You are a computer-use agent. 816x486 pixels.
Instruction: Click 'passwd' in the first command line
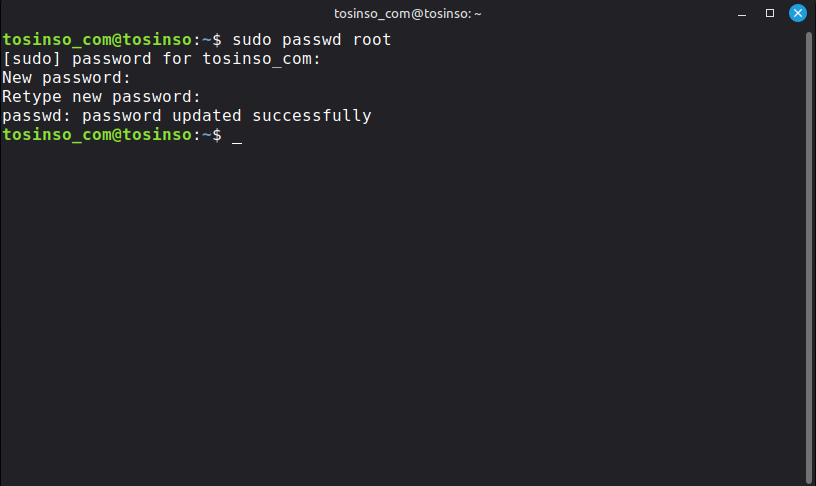pos(312,40)
